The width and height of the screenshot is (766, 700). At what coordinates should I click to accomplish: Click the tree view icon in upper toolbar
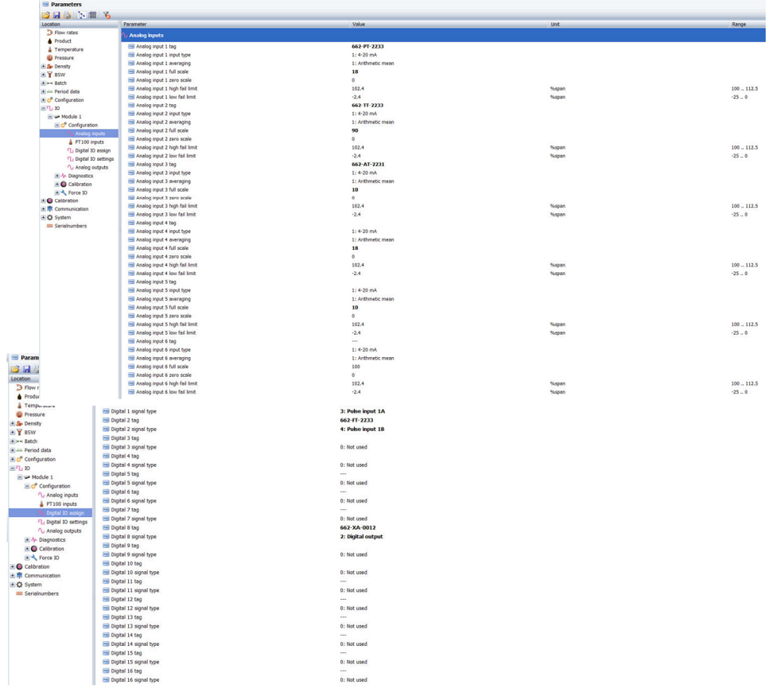(82, 15)
